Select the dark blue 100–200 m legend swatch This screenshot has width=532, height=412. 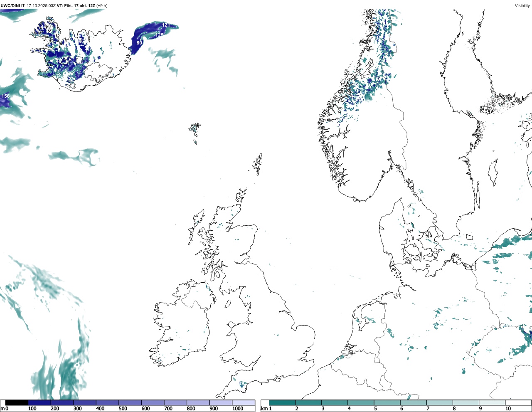pyautogui.click(x=39, y=403)
